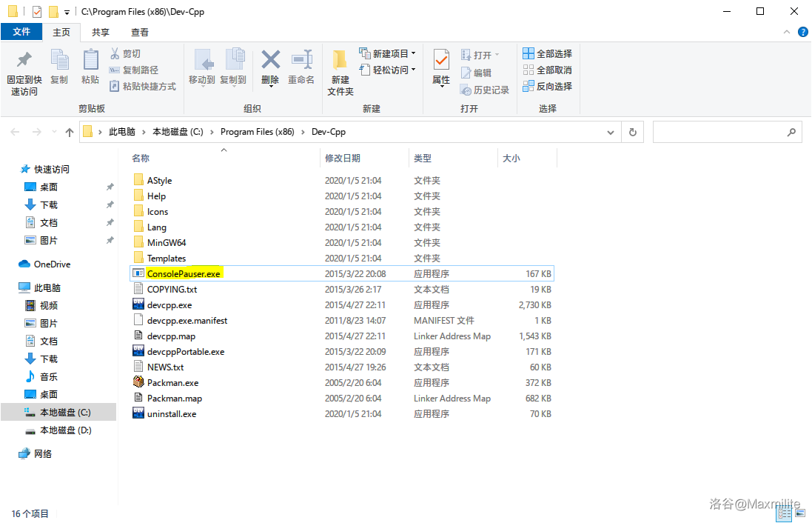Viewport: 812px width, 523px height.
Task: Click Select all in the ribbon
Action: [x=547, y=54]
